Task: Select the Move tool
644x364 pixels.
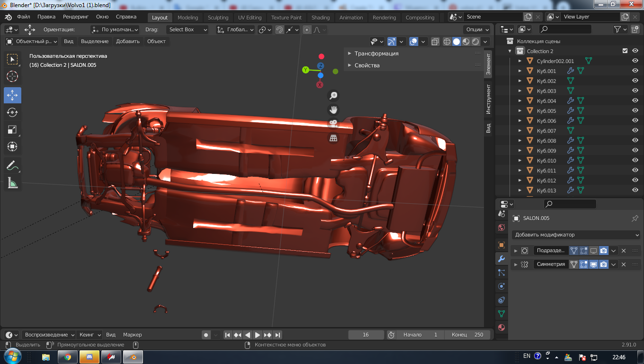Action: (12, 95)
